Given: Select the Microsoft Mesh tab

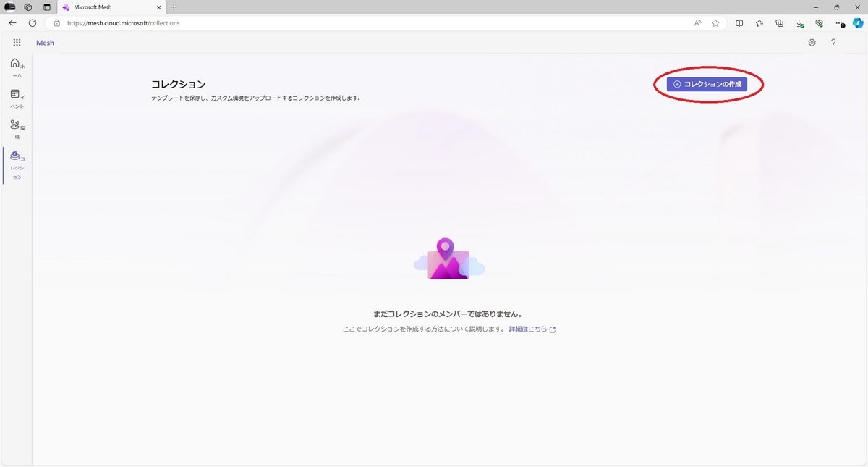Looking at the screenshot, I should (111, 7).
